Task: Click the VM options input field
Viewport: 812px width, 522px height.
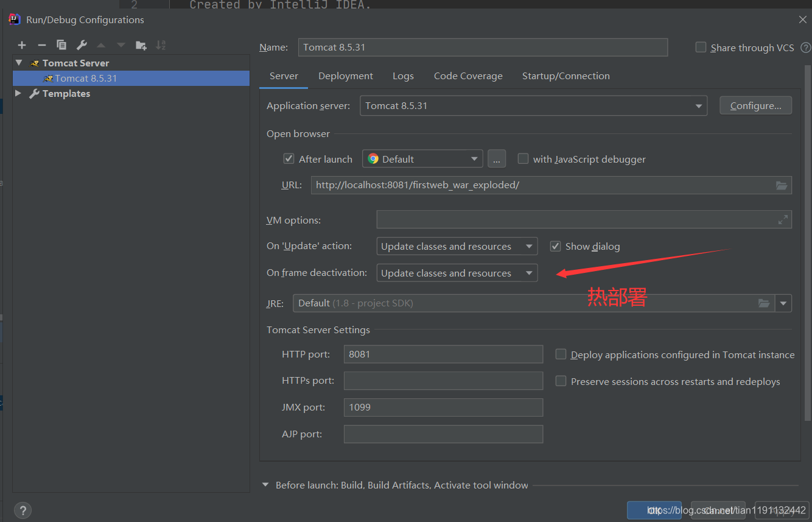Action: (584, 220)
